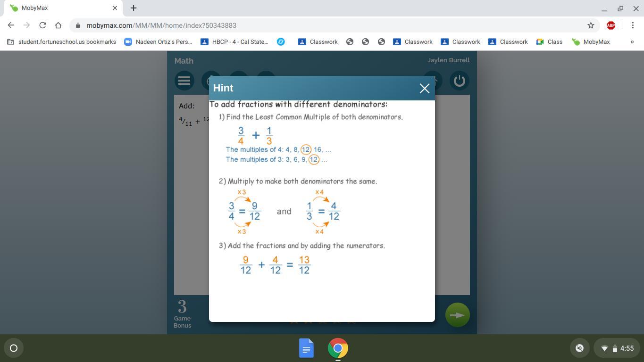Screen dimensions: 644x362
Task: Click the step 1 Least Common Multiple text
Action: click(310, 117)
